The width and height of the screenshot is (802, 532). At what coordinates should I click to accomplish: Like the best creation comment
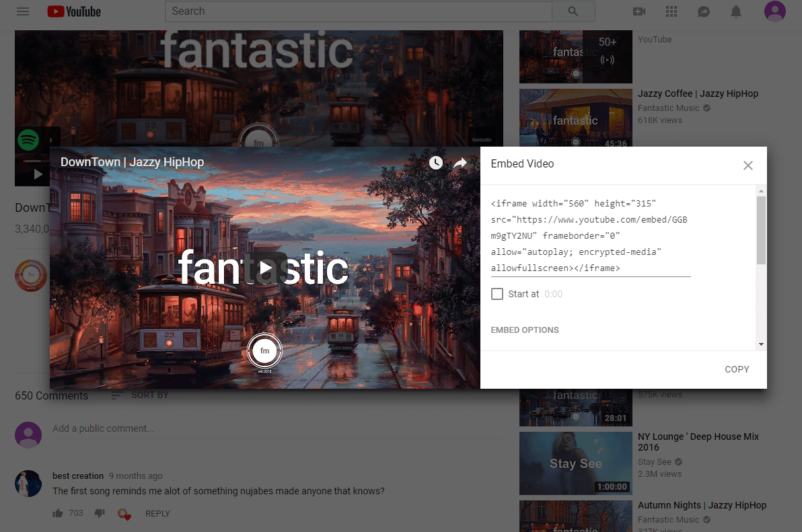pos(58,513)
